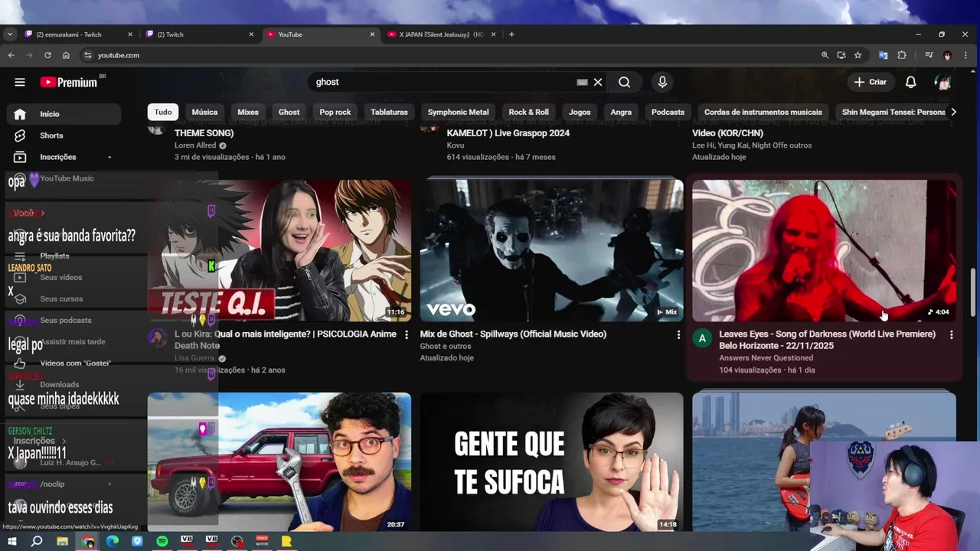
Task: Open the Ghost e outros channel link
Action: [446, 346]
